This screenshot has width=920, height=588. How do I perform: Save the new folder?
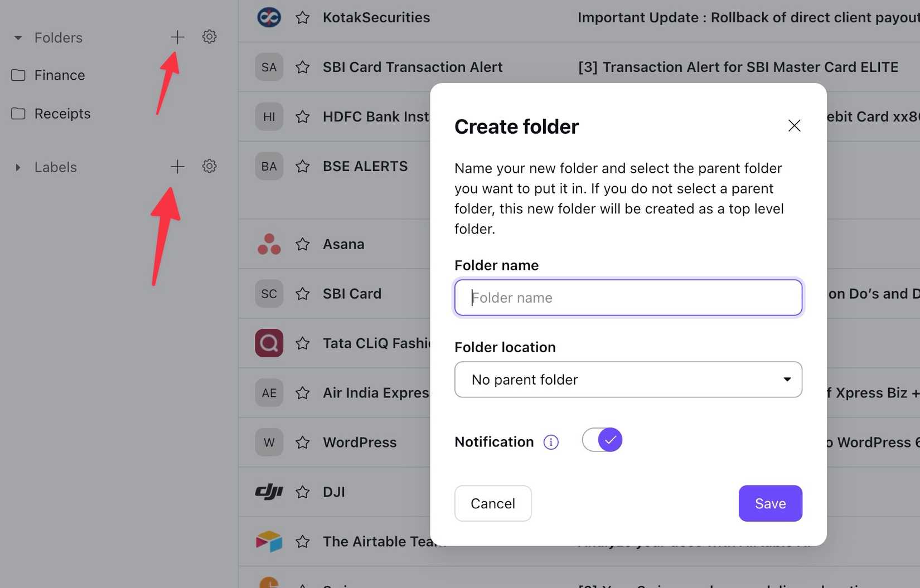tap(770, 503)
